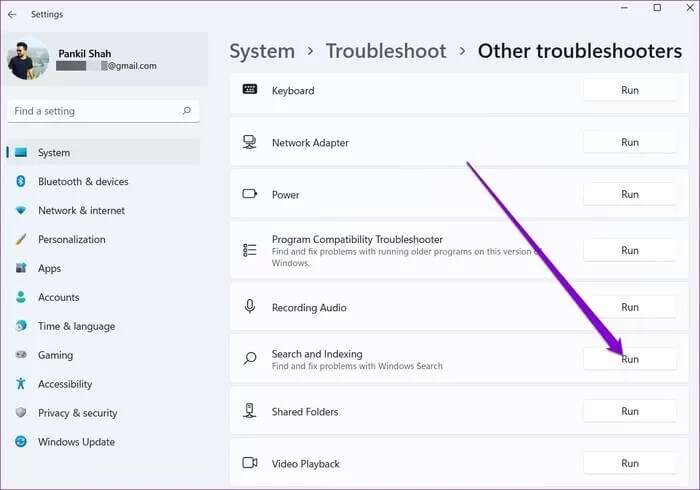Viewport: 700px width, 490px height.
Task: Click the Program Compatibility Troubleshooter title
Action: click(x=357, y=240)
